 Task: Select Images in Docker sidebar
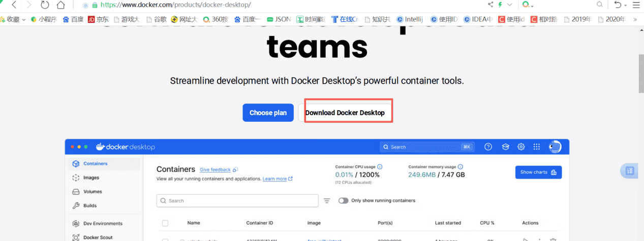[91, 178]
